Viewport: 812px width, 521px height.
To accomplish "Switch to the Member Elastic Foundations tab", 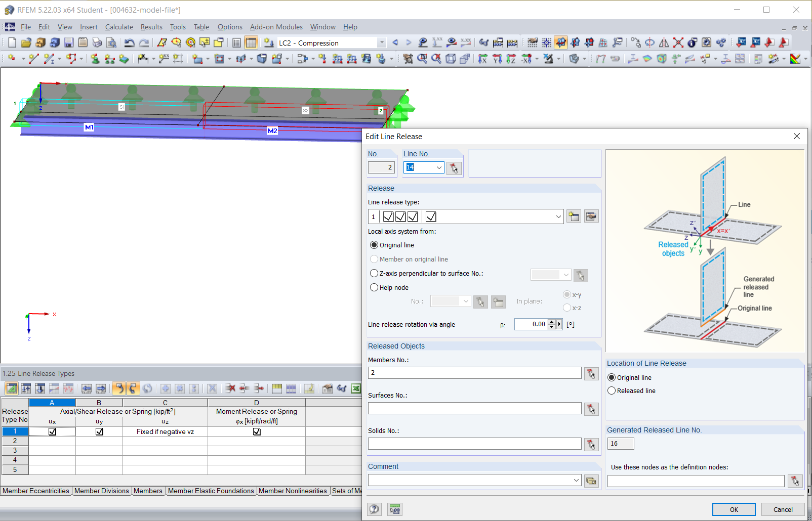I will click(x=211, y=491).
